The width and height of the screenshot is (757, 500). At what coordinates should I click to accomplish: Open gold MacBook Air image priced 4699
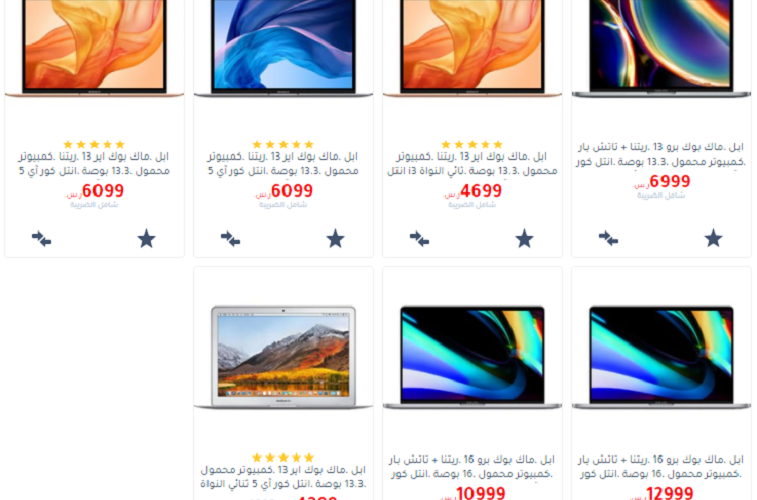[472, 48]
